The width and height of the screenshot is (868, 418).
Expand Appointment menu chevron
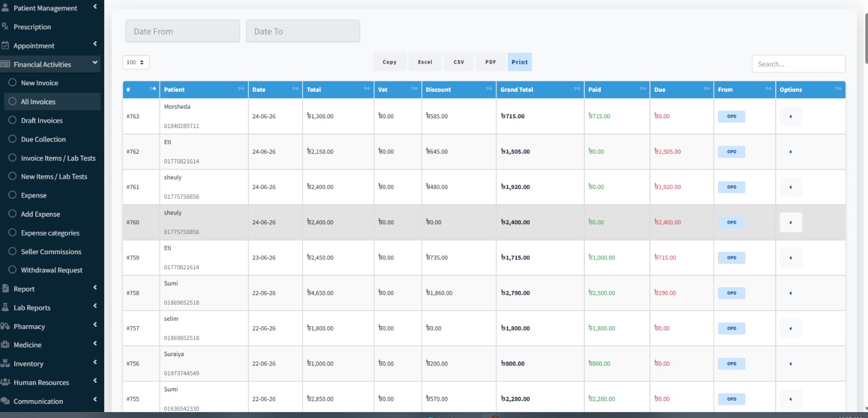pos(95,44)
